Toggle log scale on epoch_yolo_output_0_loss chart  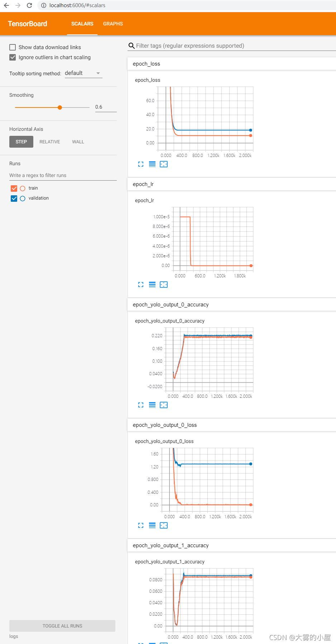click(x=152, y=525)
